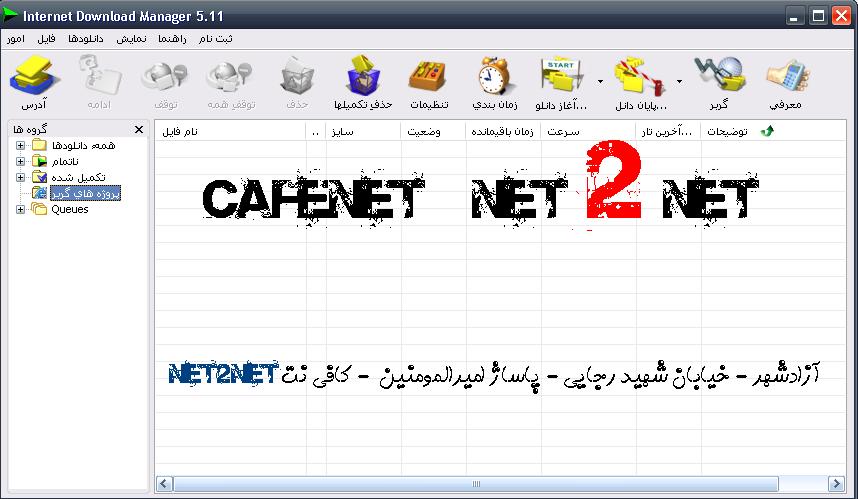Minimize the Internet Download Manager window
The height and width of the screenshot is (499, 858).
pos(794,16)
